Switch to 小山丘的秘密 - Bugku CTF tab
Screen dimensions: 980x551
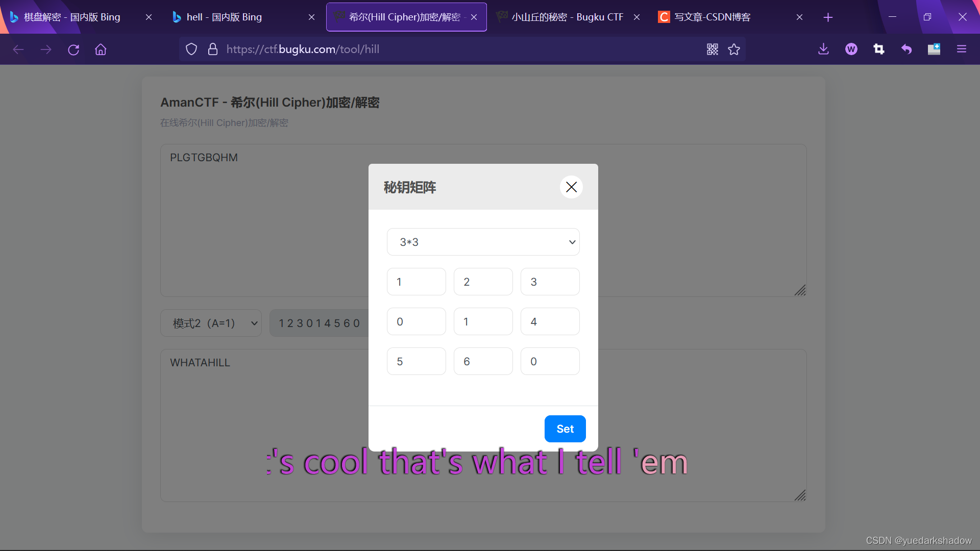tap(567, 17)
